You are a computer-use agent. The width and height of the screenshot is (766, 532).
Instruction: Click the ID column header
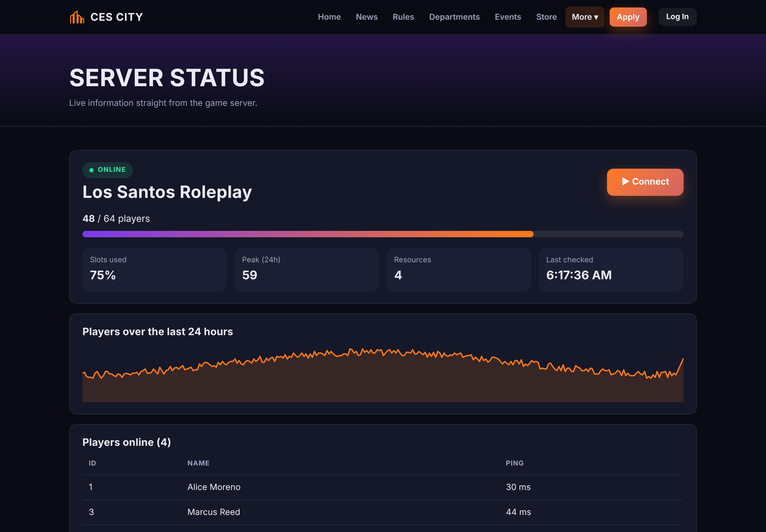point(92,463)
